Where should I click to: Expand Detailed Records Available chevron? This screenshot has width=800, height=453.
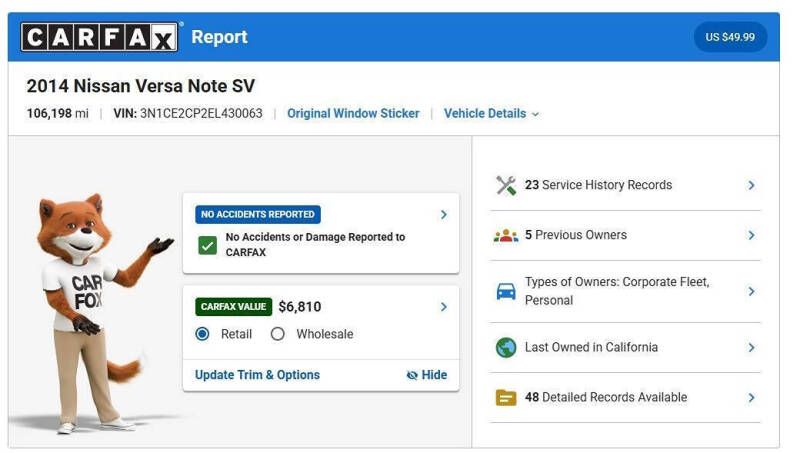coord(751,397)
